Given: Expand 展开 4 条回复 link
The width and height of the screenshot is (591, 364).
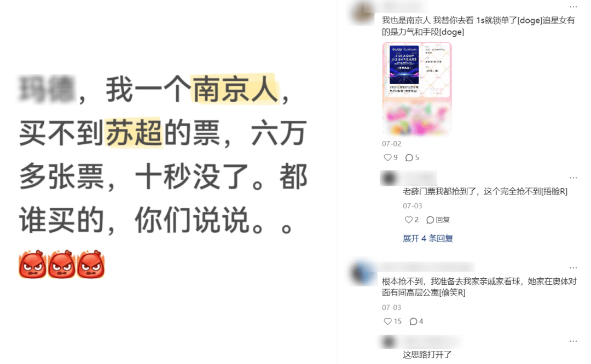Looking at the screenshot, I should click(428, 238).
